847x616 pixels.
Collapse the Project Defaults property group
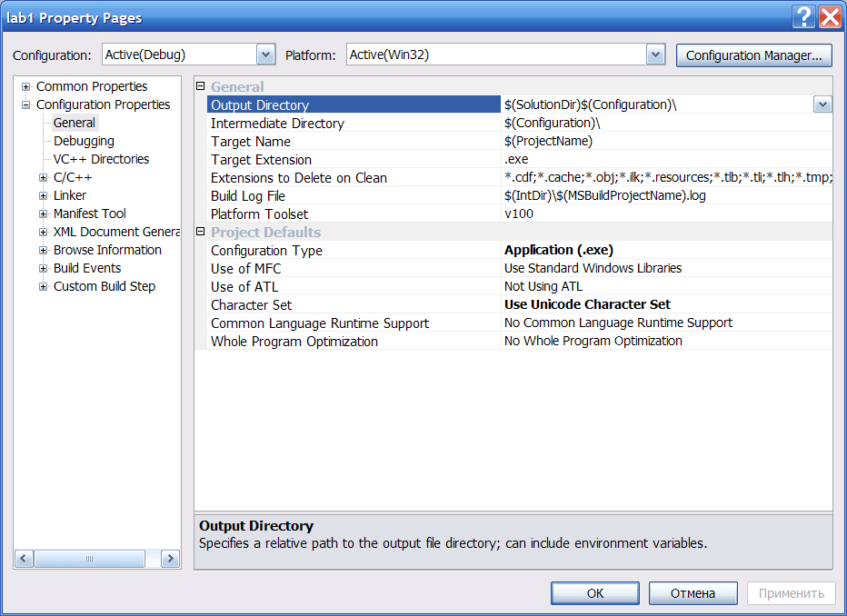pyautogui.click(x=201, y=232)
